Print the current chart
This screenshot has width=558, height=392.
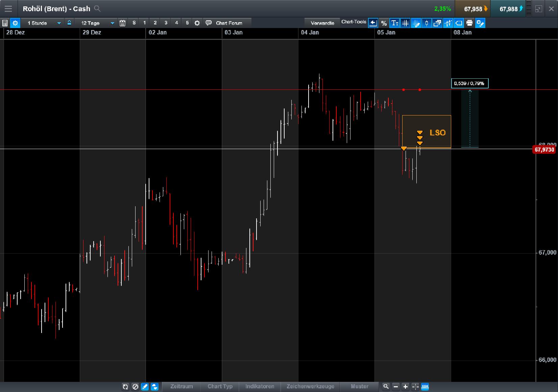(x=469, y=23)
